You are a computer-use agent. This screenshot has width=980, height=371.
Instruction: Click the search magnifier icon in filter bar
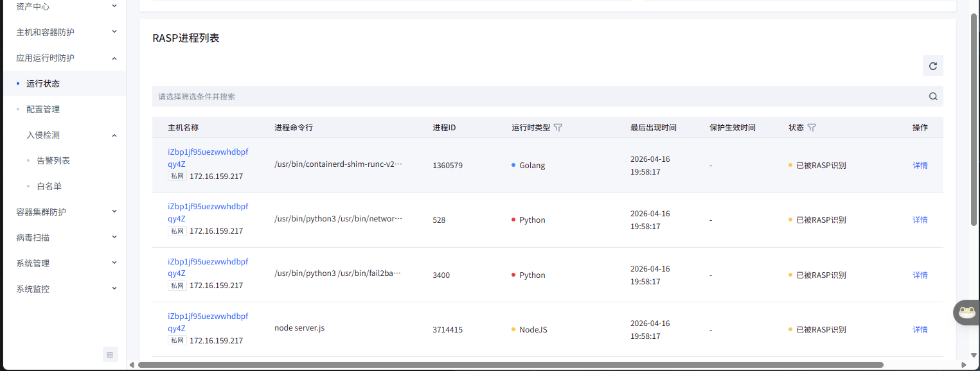(933, 97)
